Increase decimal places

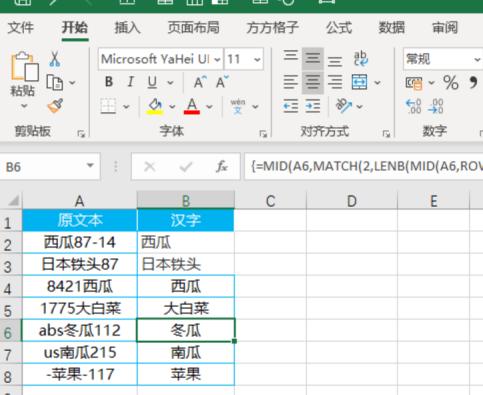click(x=413, y=106)
